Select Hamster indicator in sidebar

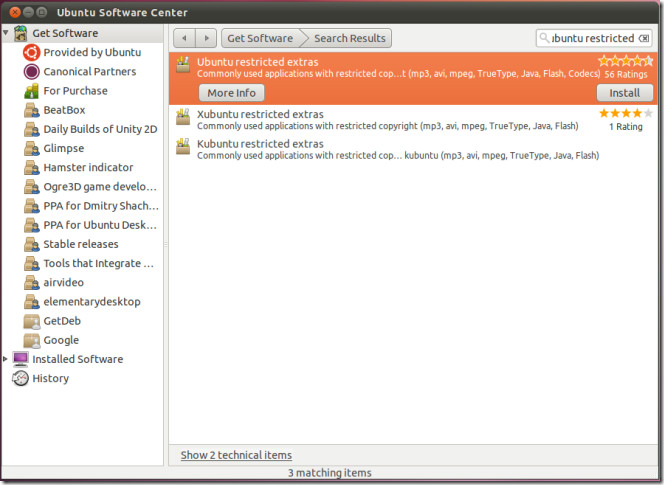(88, 168)
